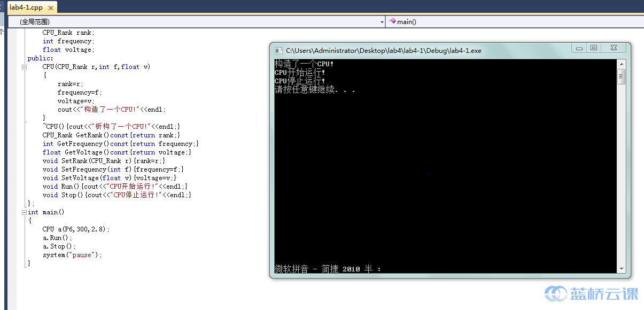This screenshot has width=644, height=310.
Task: Collapse the int main() function block
Action: [x=24, y=212]
